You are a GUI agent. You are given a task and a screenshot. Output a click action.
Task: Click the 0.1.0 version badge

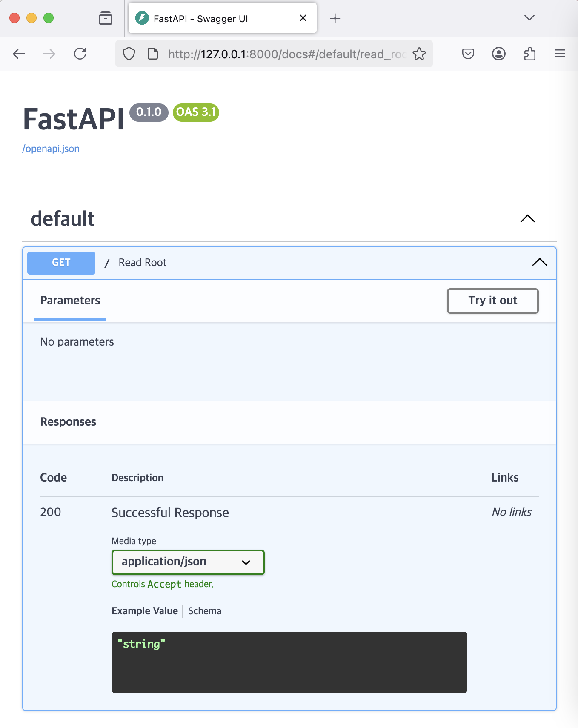click(149, 112)
